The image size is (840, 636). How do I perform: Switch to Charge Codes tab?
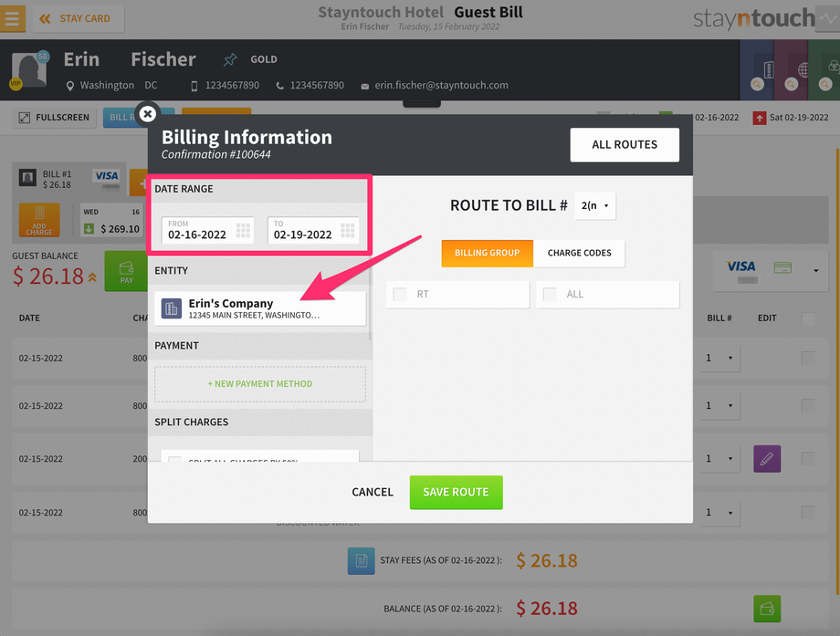[x=579, y=254]
